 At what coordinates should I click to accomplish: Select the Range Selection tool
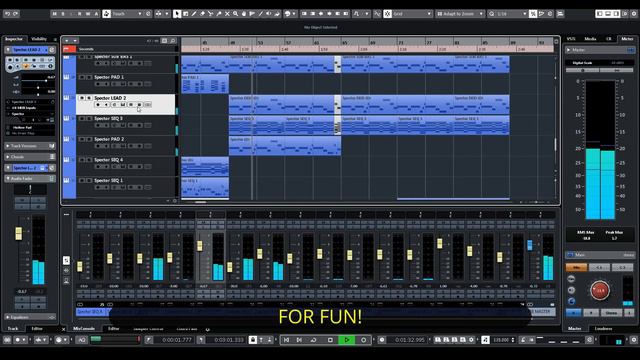pos(186,14)
